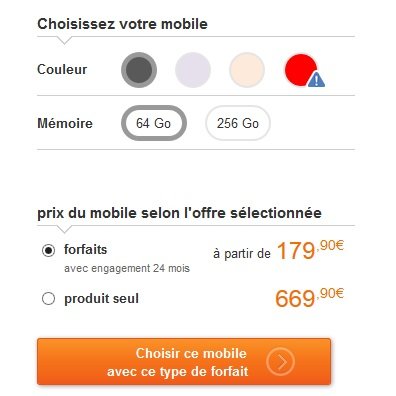Switch memory to 256 Go
396x396 pixels.
pos(238,123)
